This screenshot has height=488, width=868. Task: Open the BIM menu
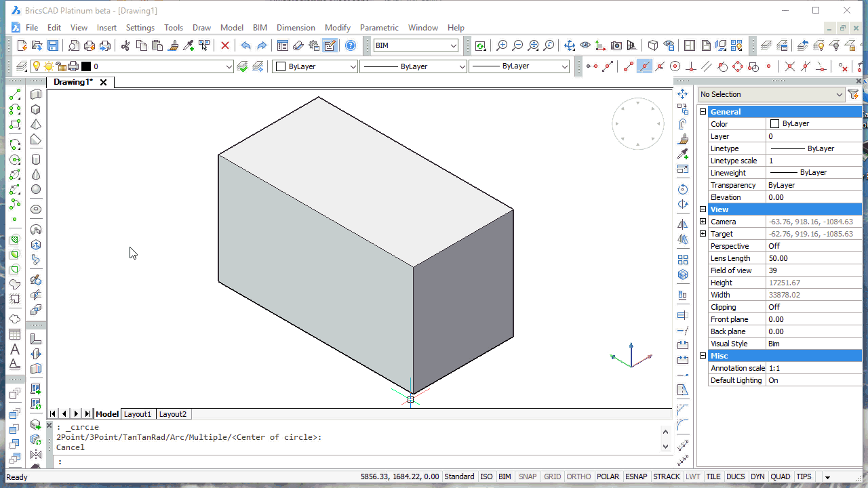coord(260,28)
